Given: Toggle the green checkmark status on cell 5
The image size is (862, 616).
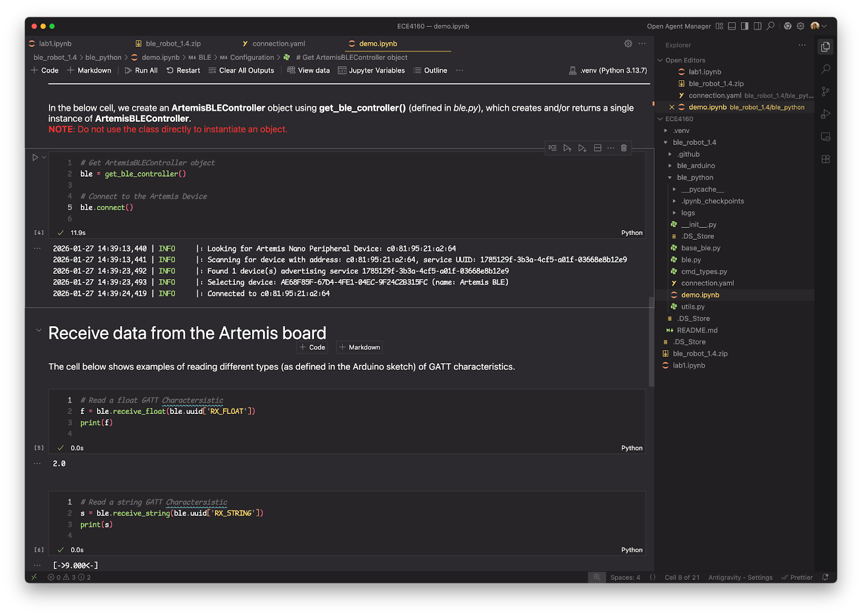Looking at the screenshot, I should tap(60, 447).
